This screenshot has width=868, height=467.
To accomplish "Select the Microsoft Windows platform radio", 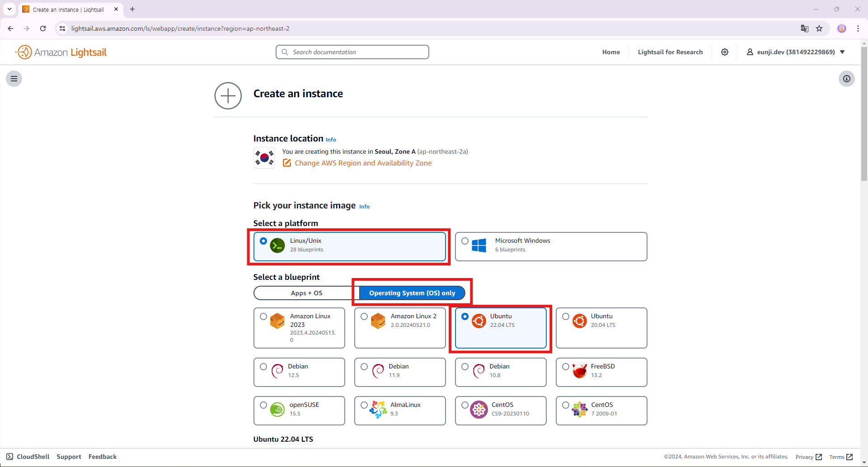I will point(465,241).
